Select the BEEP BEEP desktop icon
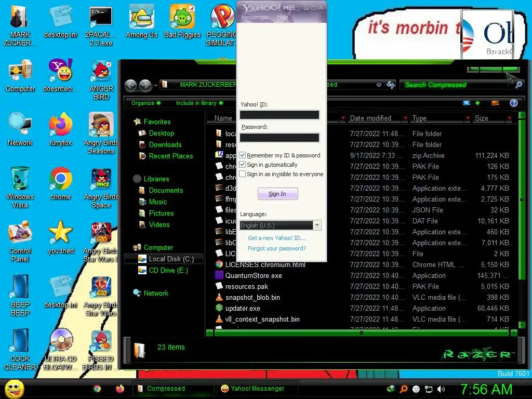 point(20,296)
